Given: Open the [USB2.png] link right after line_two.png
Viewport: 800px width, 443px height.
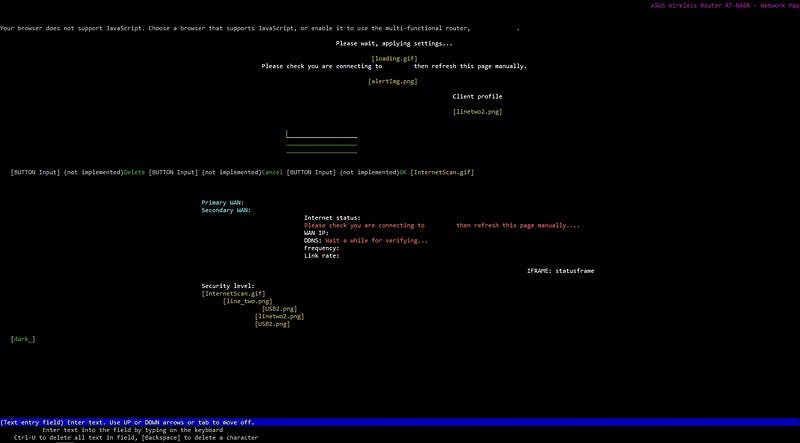Looking at the screenshot, I should 279,309.
